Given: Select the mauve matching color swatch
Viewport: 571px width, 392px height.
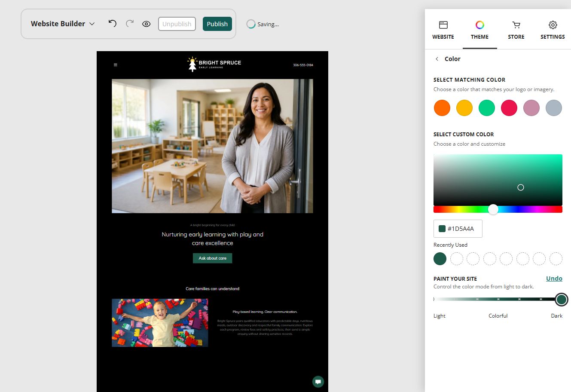Looking at the screenshot, I should click(x=531, y=108).
